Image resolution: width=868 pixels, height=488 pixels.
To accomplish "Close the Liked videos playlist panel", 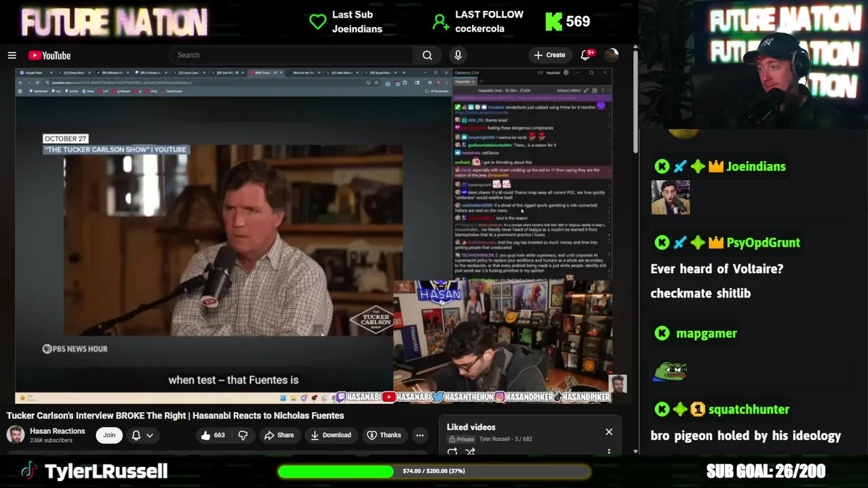I will [609, 432].
